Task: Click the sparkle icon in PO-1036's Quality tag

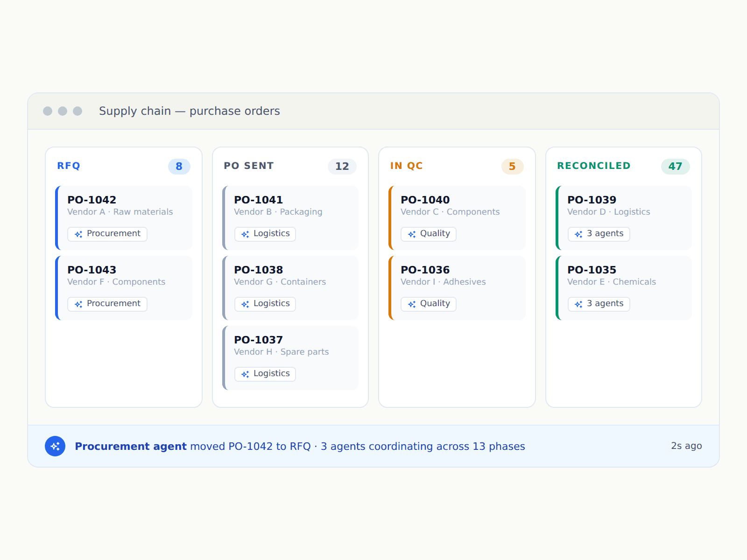Action: click(412, 304)
